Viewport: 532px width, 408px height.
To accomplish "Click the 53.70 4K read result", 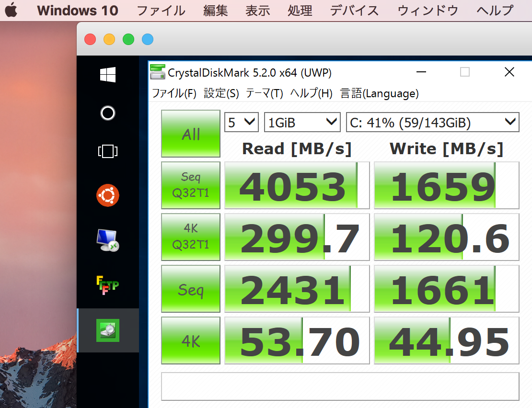I will (297, 340).
